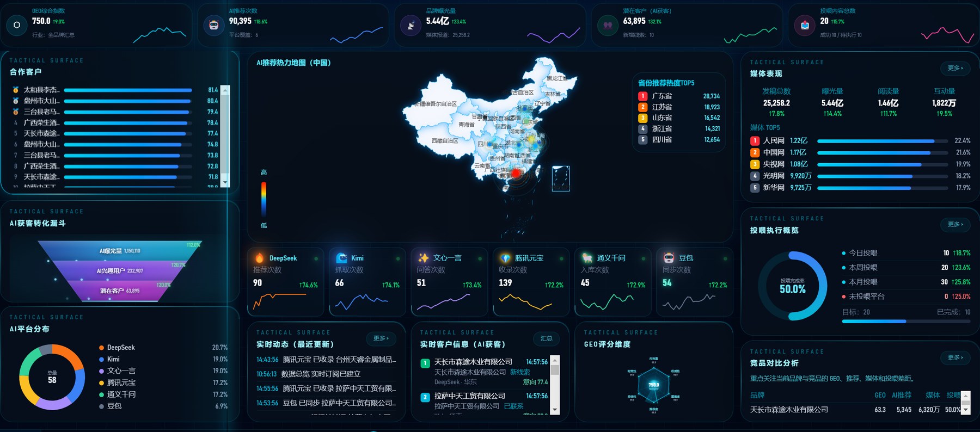980x432 pixels.
Task: Click the silver medal in the second 合作客户 row
Action: pyautogui.click(x=16, y=101)
